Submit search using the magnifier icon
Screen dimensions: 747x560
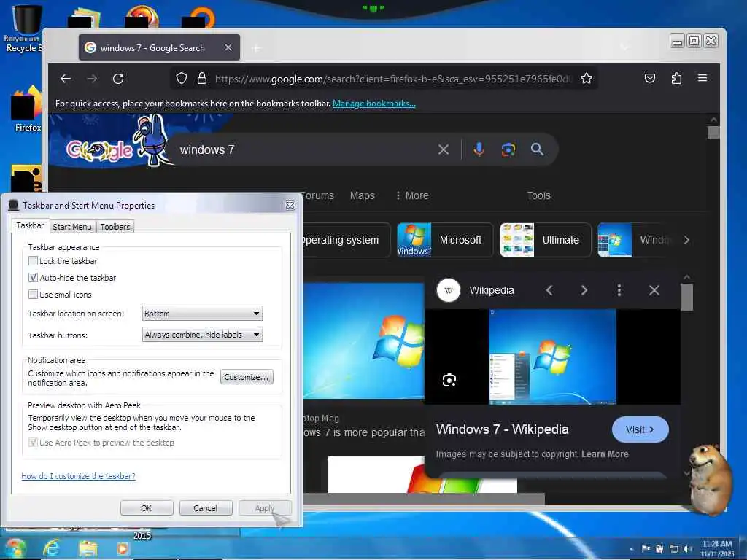tap(537, 149)
